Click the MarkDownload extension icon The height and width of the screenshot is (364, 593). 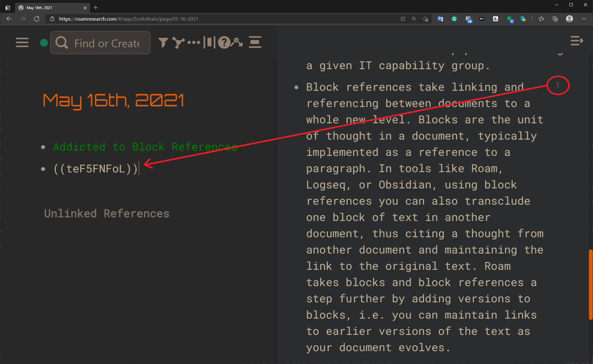click(481, 19)
